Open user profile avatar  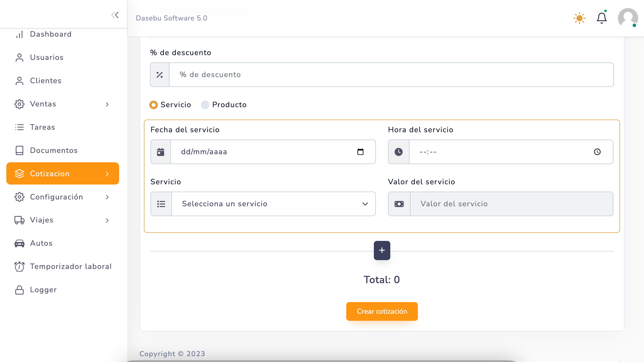(x=628, y=18)
